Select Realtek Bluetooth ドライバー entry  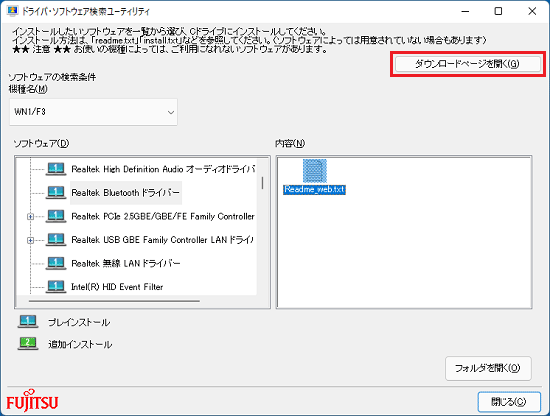point(126,193)
